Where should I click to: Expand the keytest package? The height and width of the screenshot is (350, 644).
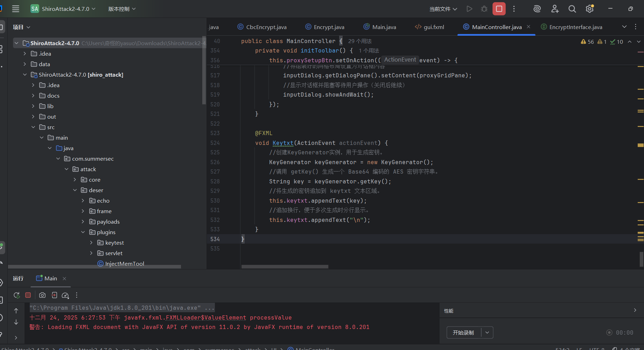91,243
